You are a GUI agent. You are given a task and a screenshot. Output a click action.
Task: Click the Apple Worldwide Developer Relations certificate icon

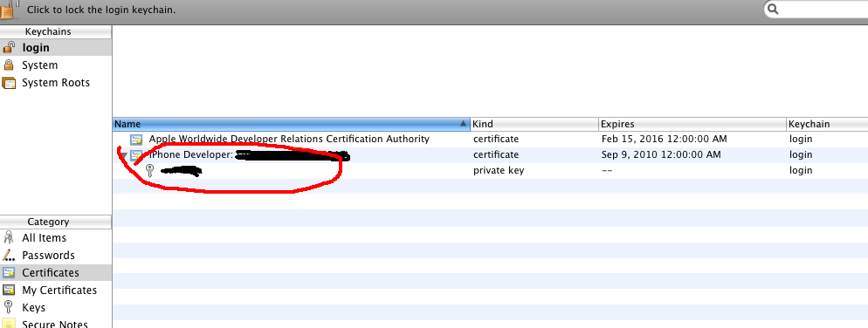[136, 140]
